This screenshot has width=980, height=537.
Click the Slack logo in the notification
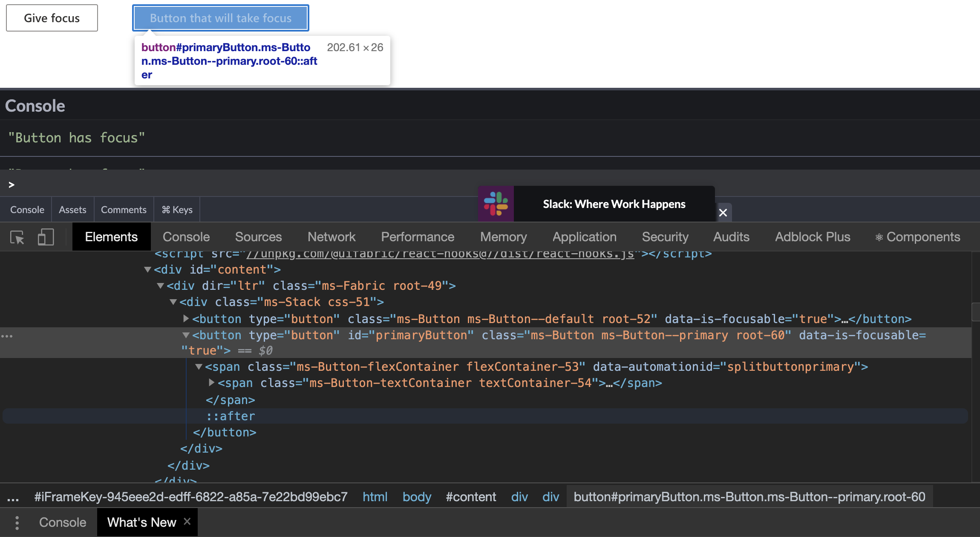(x=496, y=204)
